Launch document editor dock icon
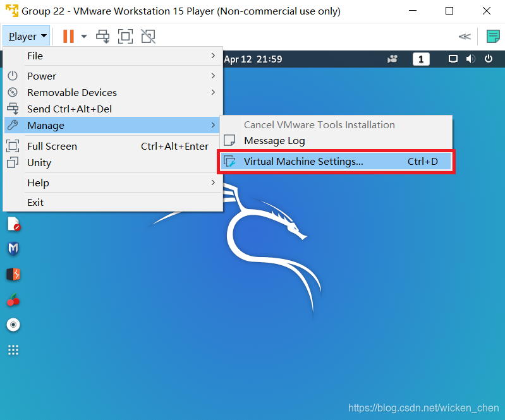 (13, 224)
